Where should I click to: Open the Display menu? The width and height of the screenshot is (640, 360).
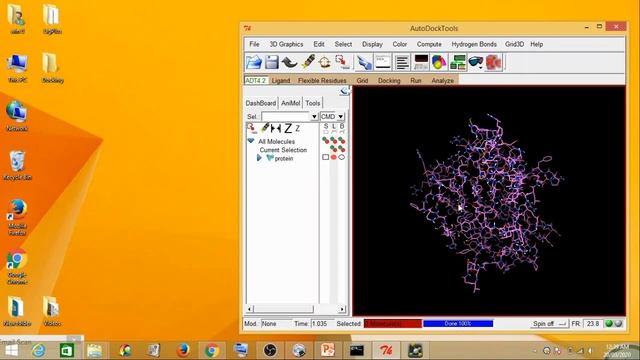[x=372, y=44]
